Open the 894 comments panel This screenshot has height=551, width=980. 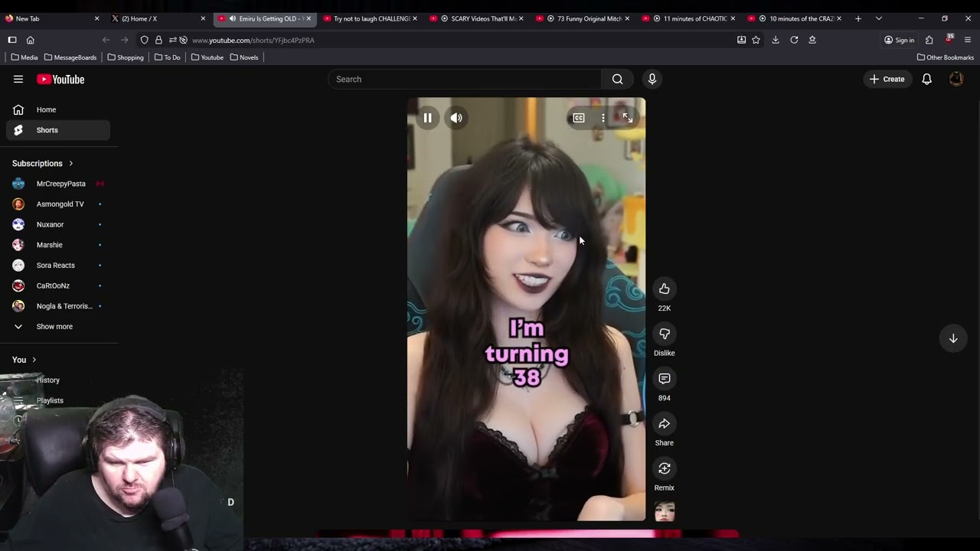point(665,379)
